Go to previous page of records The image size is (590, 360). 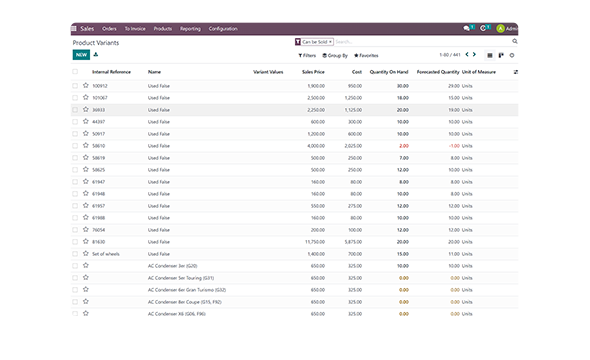coord(467,55)
